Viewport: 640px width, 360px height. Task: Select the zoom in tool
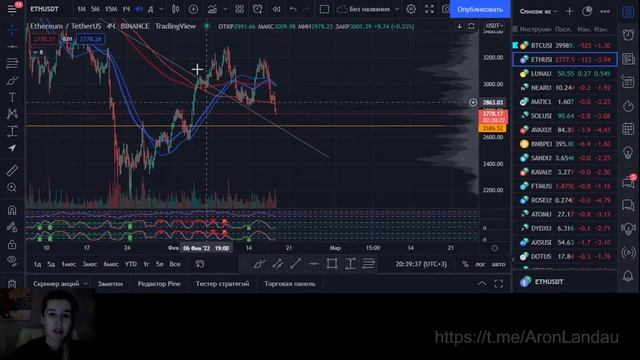pyautogui.click(x=12, y=187)
